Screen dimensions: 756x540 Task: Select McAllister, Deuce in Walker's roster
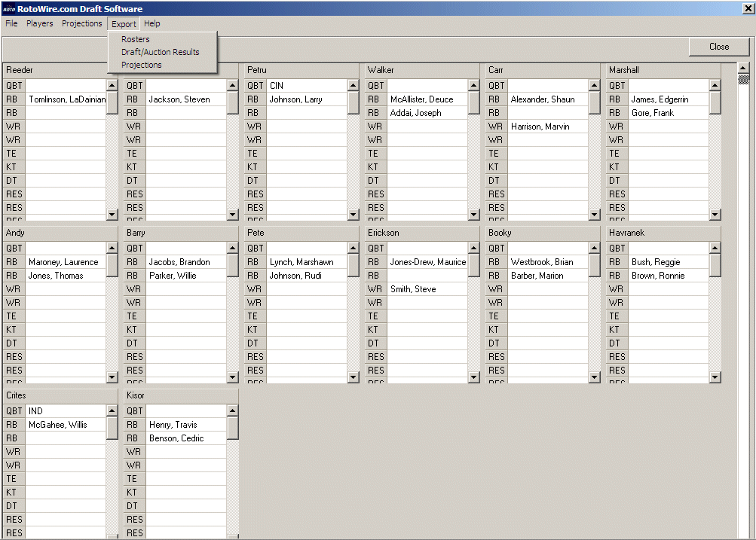427,99
